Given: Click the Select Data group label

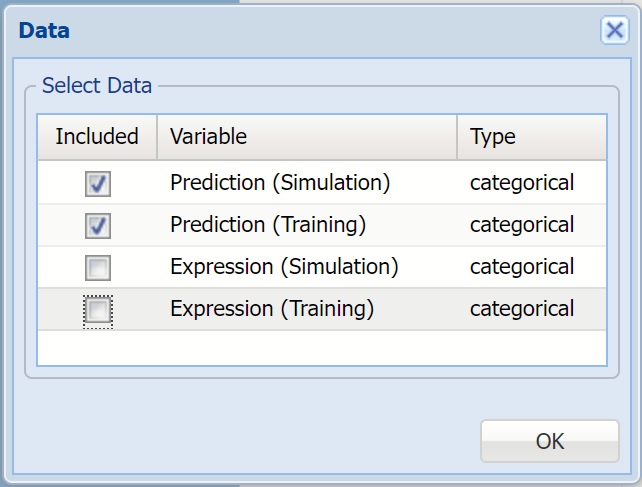Looking at the screenshot, I should pos(97,86).
